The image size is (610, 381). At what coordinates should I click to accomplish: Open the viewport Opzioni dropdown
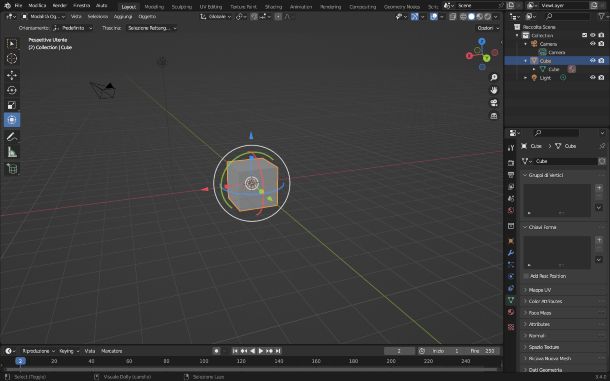point(488,28)
